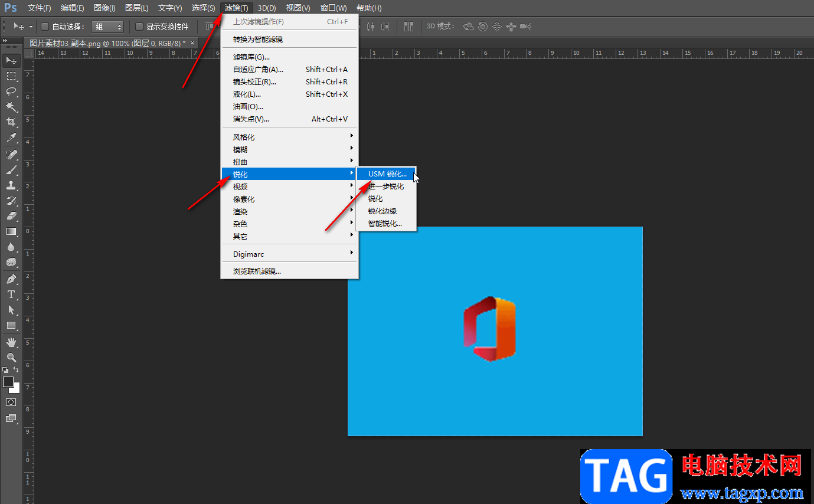This screenshot has height=504, width=814.
Task: Open the 图层(L) menu
Action: click(x=136, y=8)
